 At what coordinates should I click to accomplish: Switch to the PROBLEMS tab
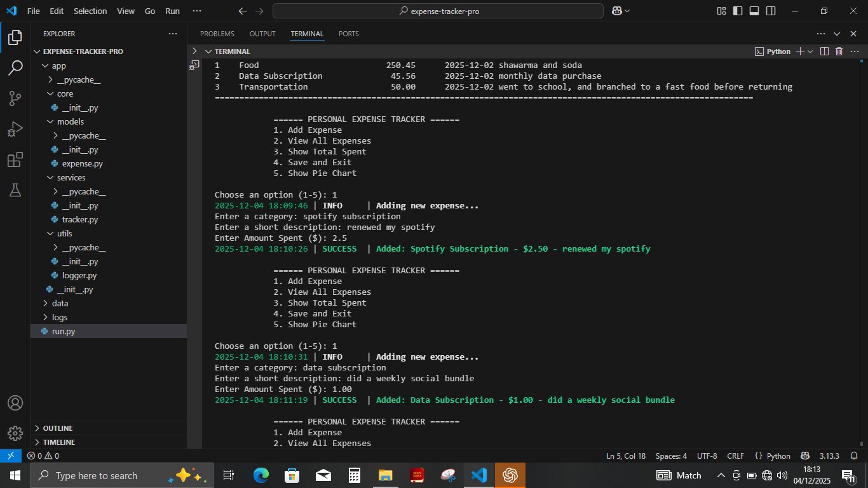coord(217,34)
